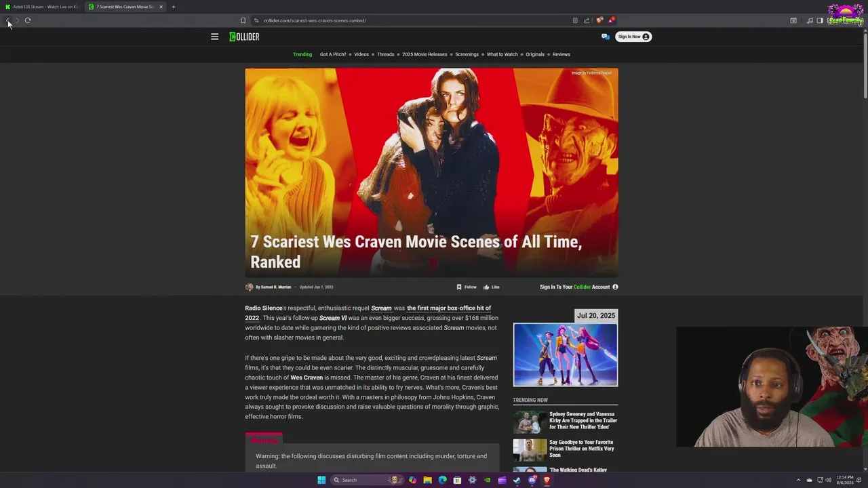Image resolution: width=868 pixels, height=488 pixels.
Task: Open Steam from the taskbar
Action: point(517,480)
